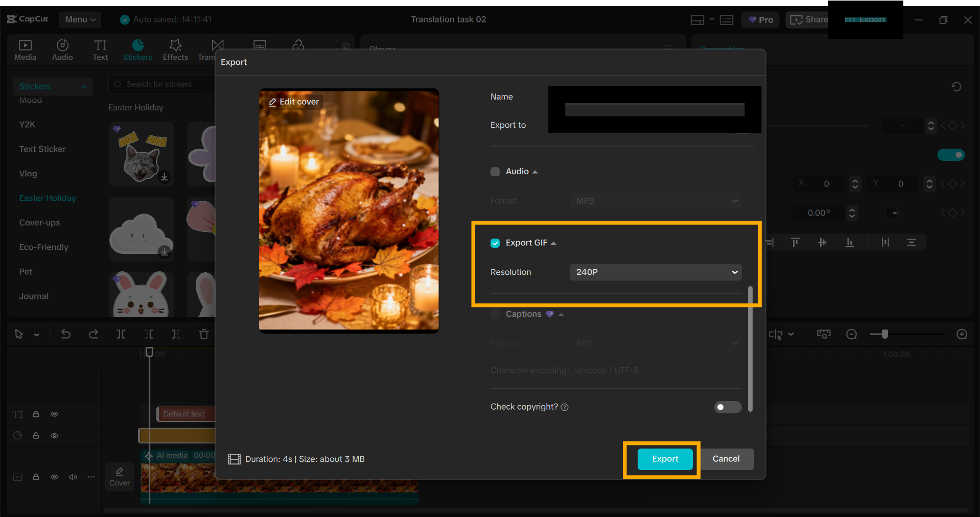Click the Export button in the dialog
The image size is (980, 517).
pyautogui.click(x=664, y=459)
